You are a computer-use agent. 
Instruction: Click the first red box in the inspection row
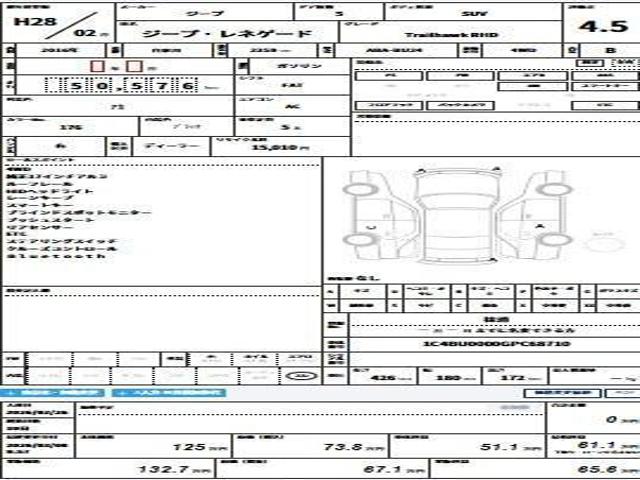pos(97,67)
